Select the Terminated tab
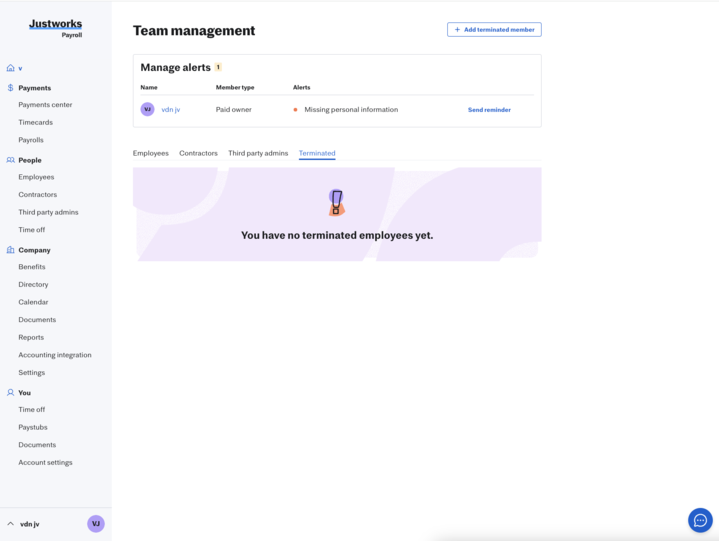719x541 pixels. click(x=317, y=153)
